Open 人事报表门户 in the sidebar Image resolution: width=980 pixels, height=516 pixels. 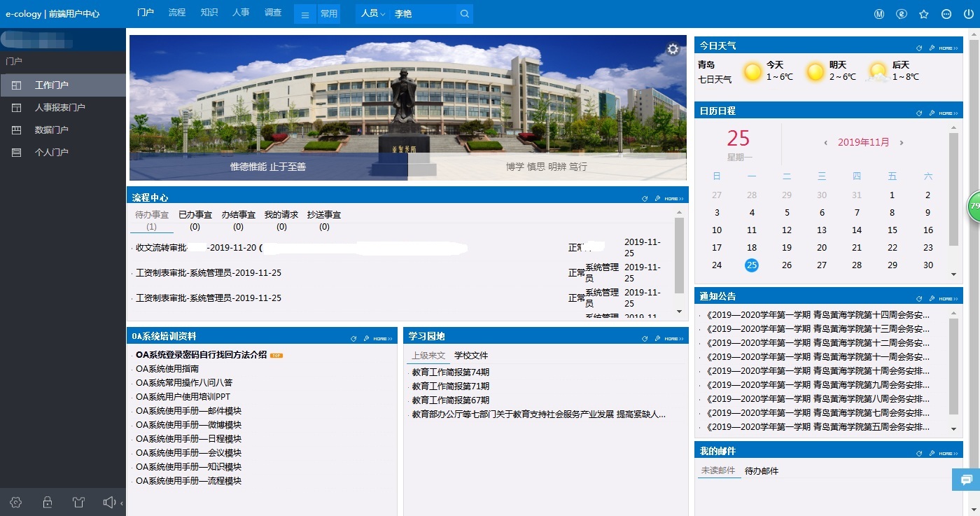[59, 108]
